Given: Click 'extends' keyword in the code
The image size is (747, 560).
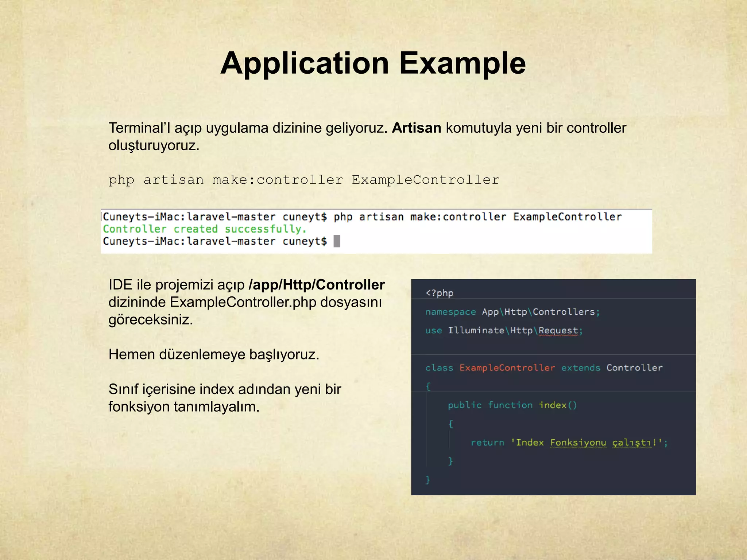Looking at the screenshot, I should (581, 368).
